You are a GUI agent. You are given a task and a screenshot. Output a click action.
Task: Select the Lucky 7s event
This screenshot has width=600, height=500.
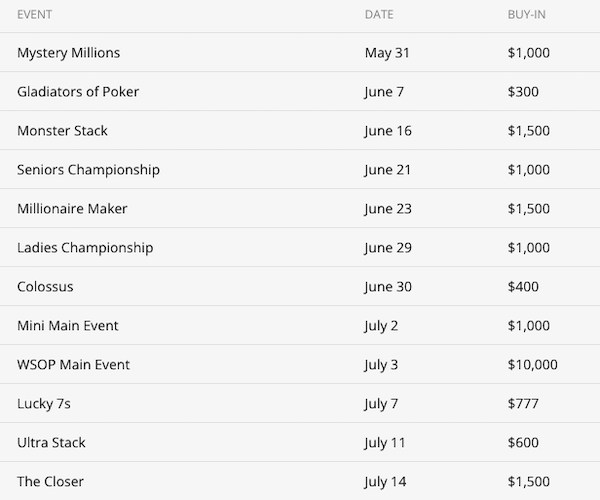pos(45,404)
